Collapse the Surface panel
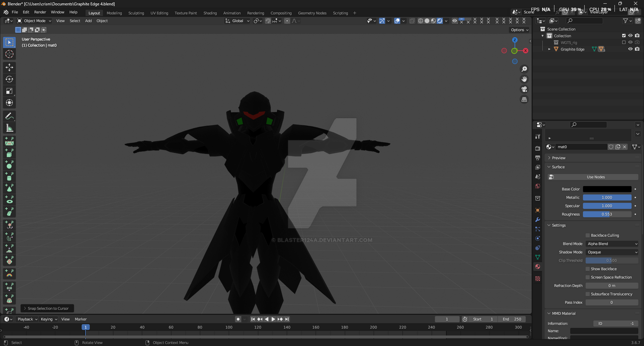Viewport: 644px width, 346px height. 558,167
